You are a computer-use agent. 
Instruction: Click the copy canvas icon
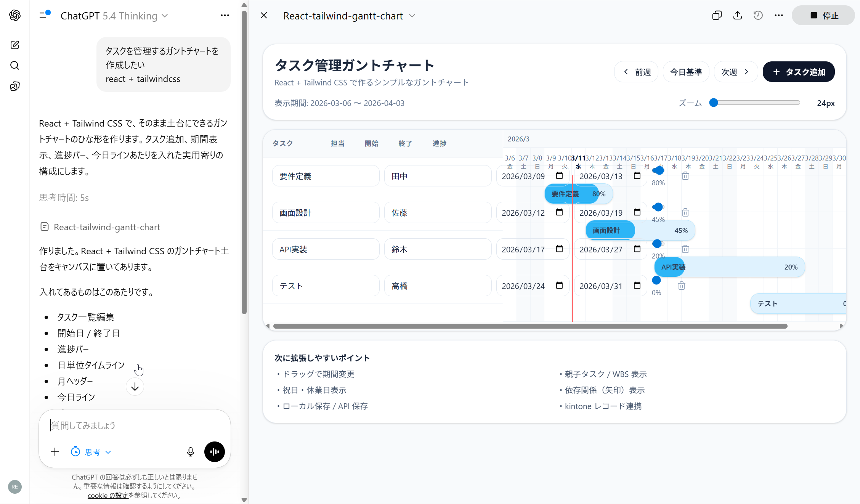(x=717, y=16)
